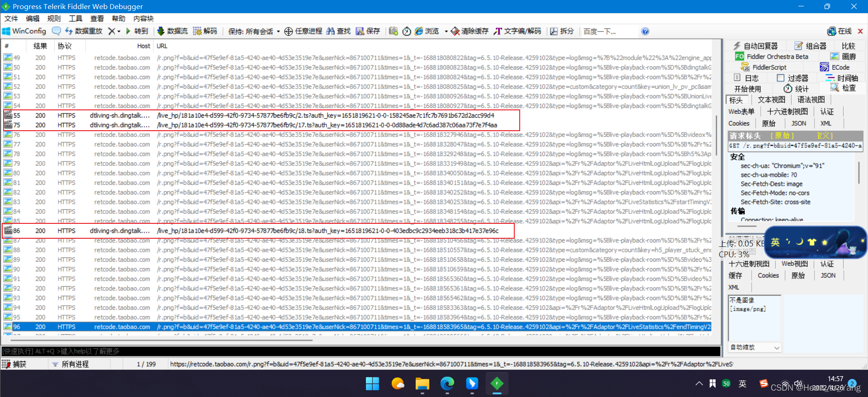Open the 帮助 (Help) menu
Screen dimensions: 868x397
coord(119,19)
